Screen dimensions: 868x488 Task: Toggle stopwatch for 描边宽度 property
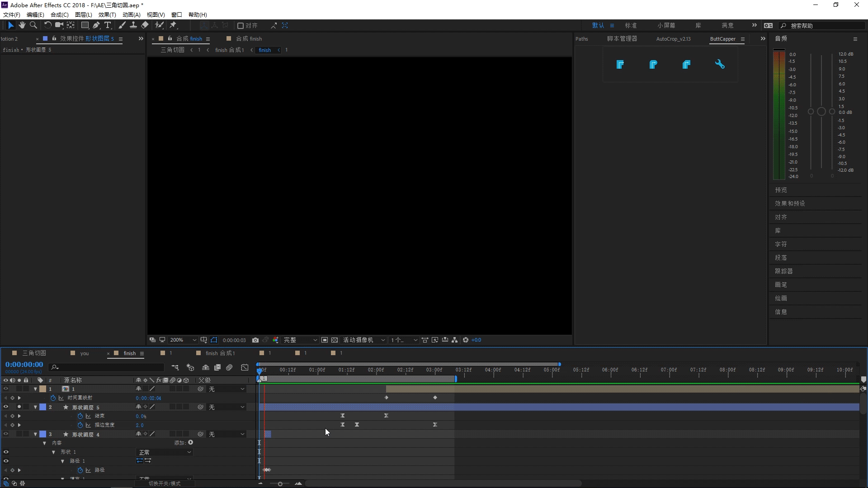click(80, 425)
